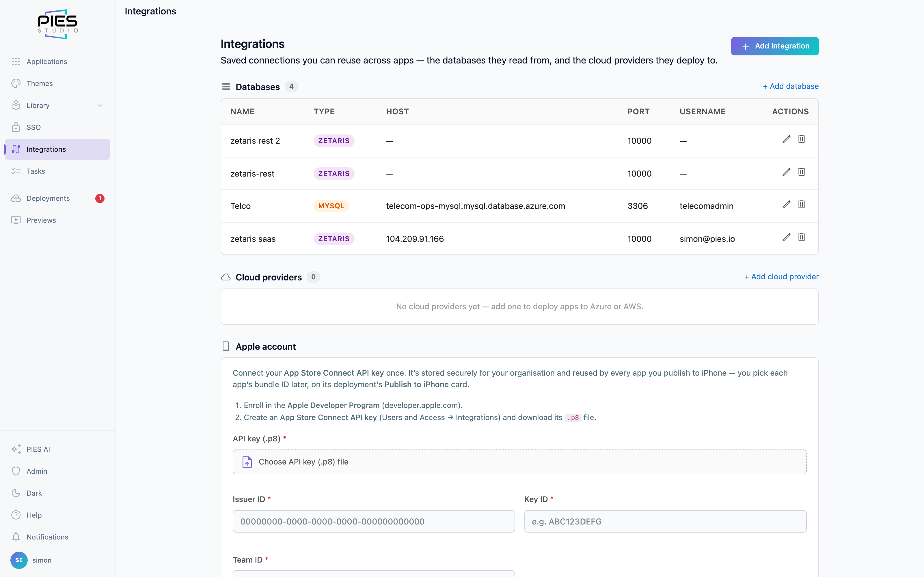Open the Notifications bell icon

coord(16,537)
